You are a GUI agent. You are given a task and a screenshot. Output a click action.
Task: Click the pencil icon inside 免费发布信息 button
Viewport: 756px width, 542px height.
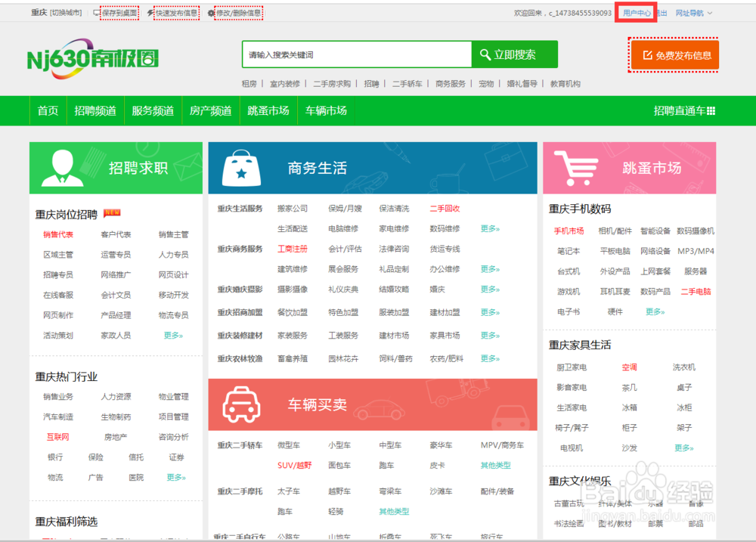point(647,54)
